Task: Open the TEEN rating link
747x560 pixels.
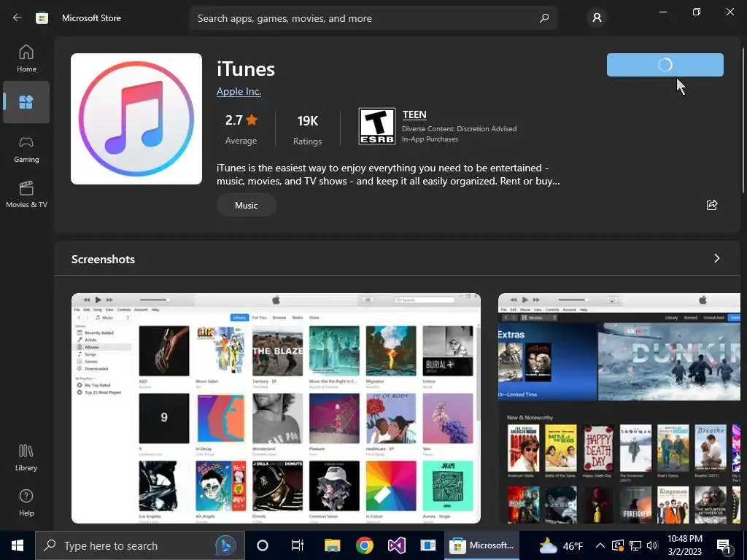Action: pos(414,114)
